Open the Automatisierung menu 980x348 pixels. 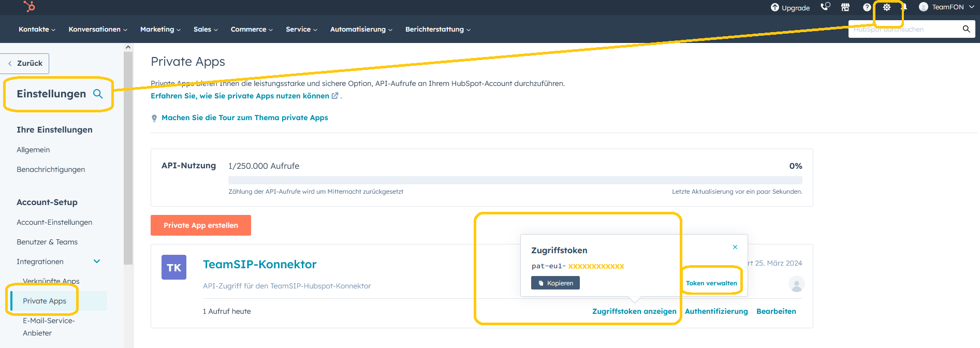pyautogui.click(x=361, y=30)
